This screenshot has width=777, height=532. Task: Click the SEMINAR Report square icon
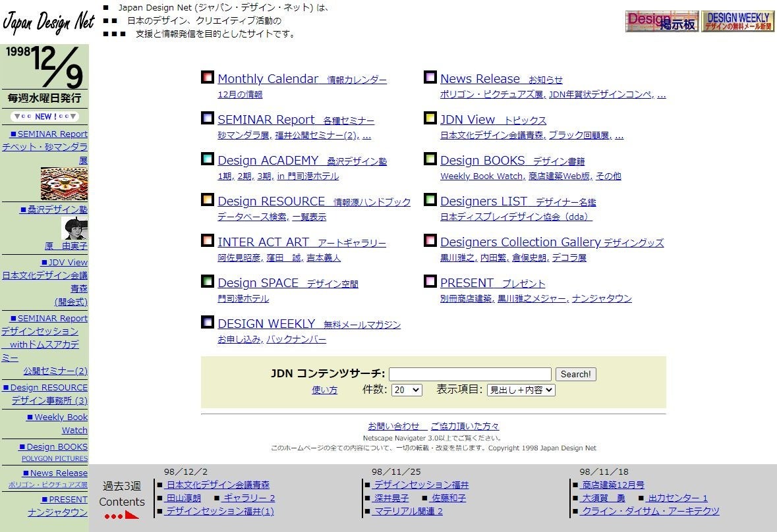point(208,118)
